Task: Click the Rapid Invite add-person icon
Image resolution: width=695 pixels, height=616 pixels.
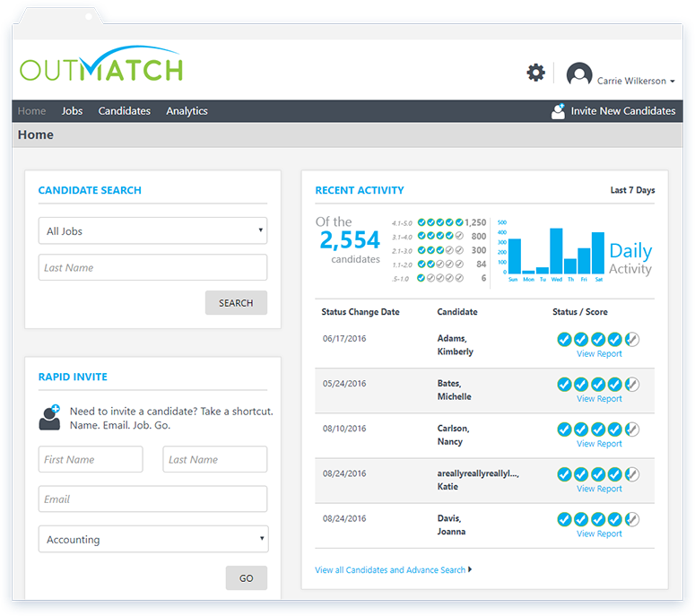Action: (x=49, y=417)
